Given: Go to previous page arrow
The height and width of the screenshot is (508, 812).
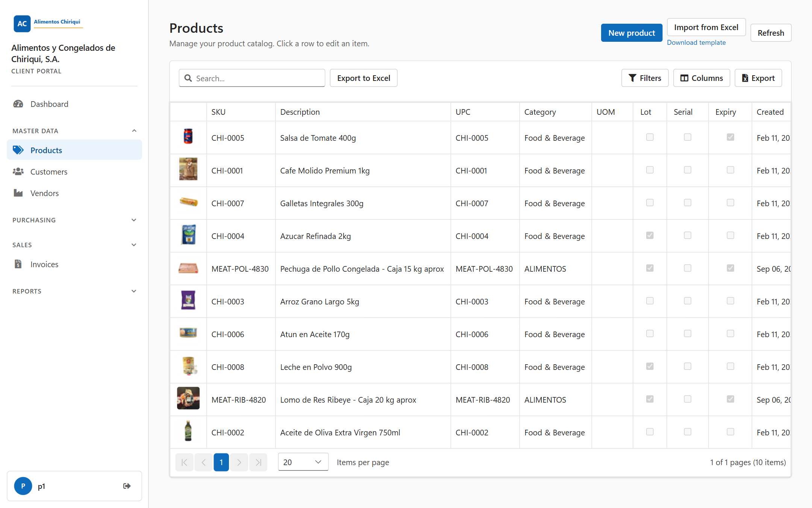Looking at the screenshot, I should [203, 462].
